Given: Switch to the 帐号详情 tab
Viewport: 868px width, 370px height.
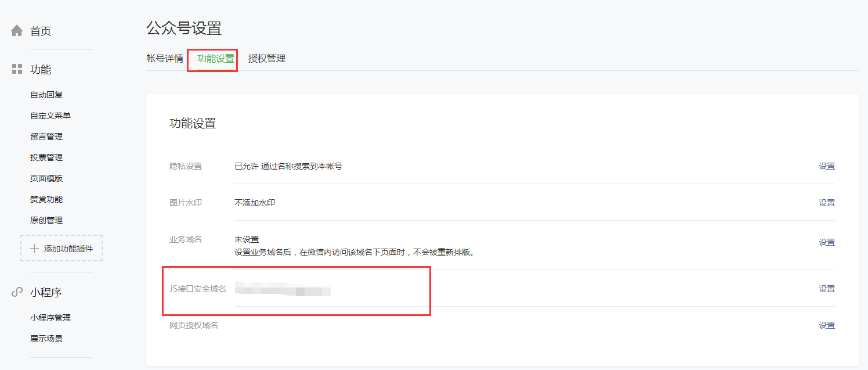Looking at the screenshot, I should click(x=166, y=59).
